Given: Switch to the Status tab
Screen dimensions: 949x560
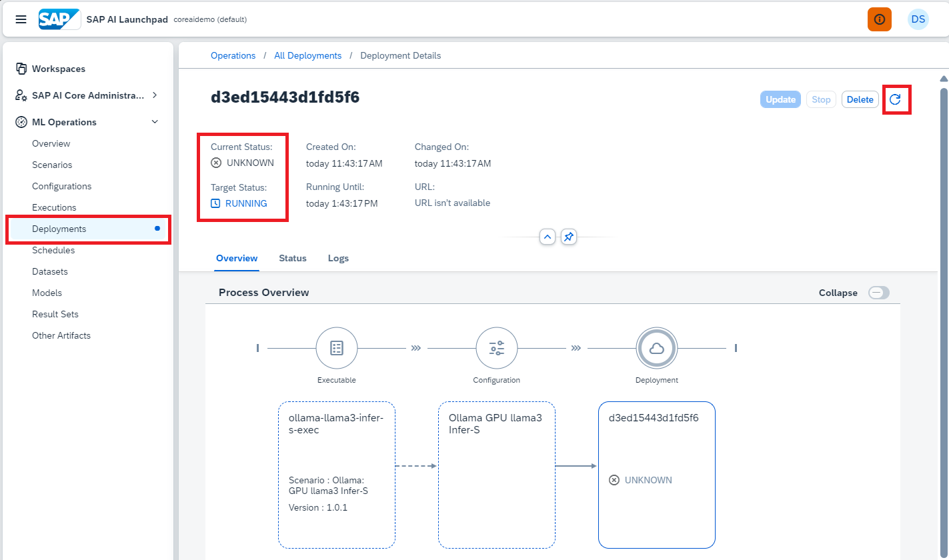Looking at the screenshot, I should point(293,258).
